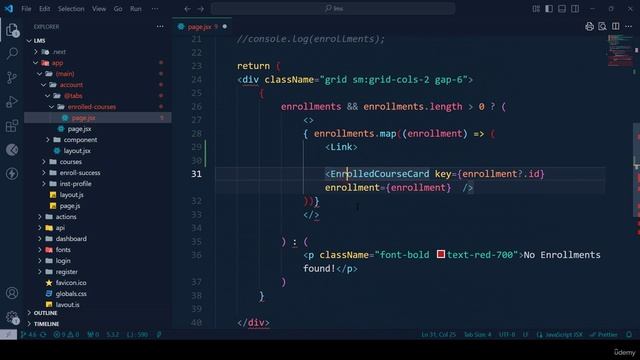This screenshot has width=640, height=360.
Task: Expand the actions folder
Action: click(x=40, y=217)
